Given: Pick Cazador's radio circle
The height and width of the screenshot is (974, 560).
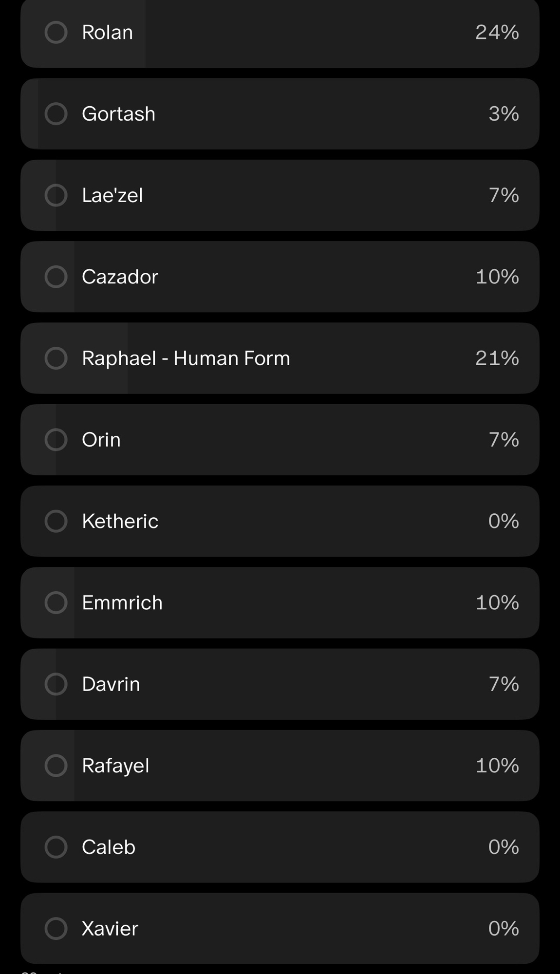Looking at the screenshot, I should [56, 277].
